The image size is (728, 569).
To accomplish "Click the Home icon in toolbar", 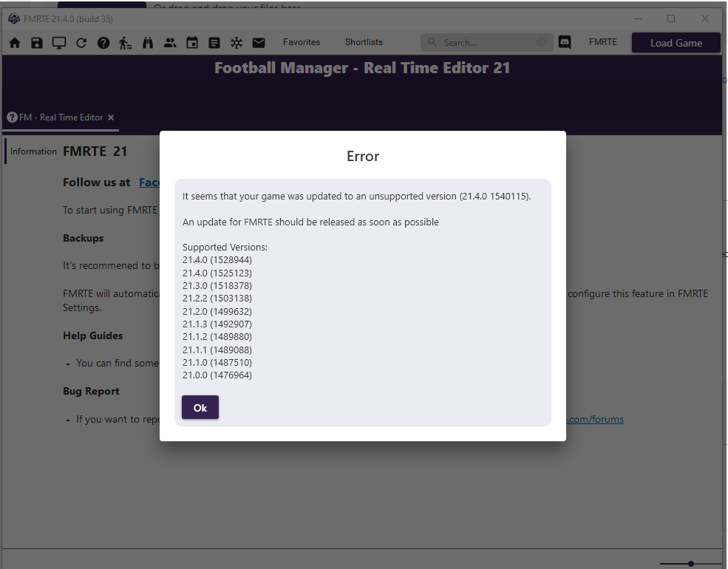I will tap(15, 43).
